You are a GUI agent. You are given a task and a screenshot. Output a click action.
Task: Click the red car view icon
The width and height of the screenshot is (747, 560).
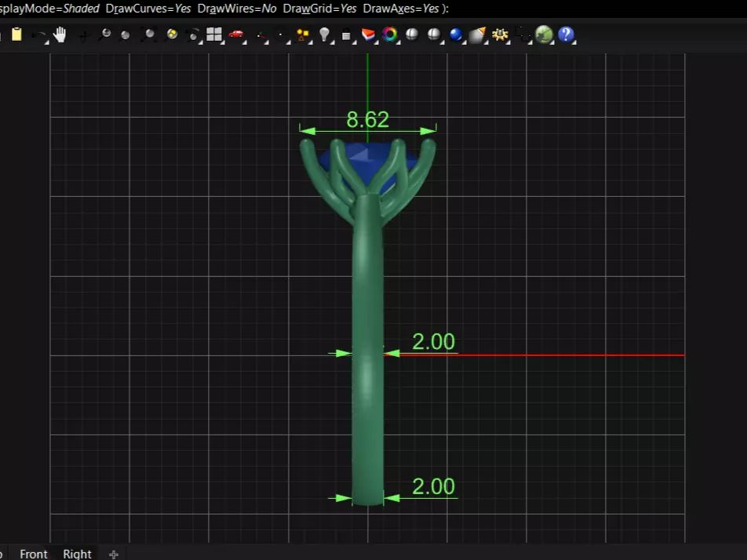pos(236,34)
